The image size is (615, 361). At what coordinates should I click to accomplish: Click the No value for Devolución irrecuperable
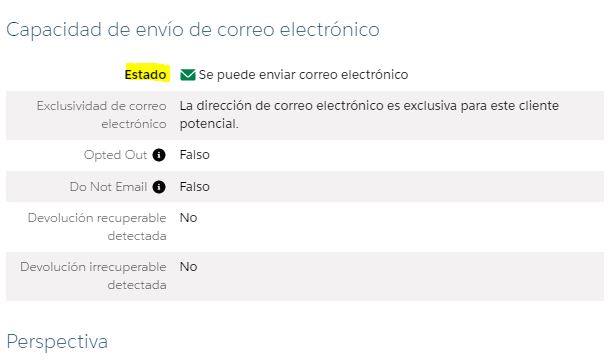[x=188, y=267]
